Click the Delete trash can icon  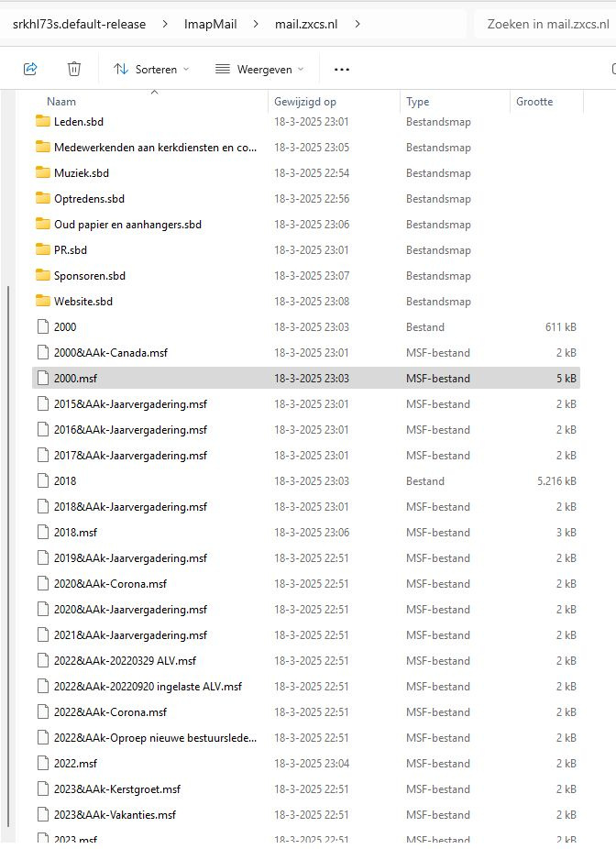[74, 69]
